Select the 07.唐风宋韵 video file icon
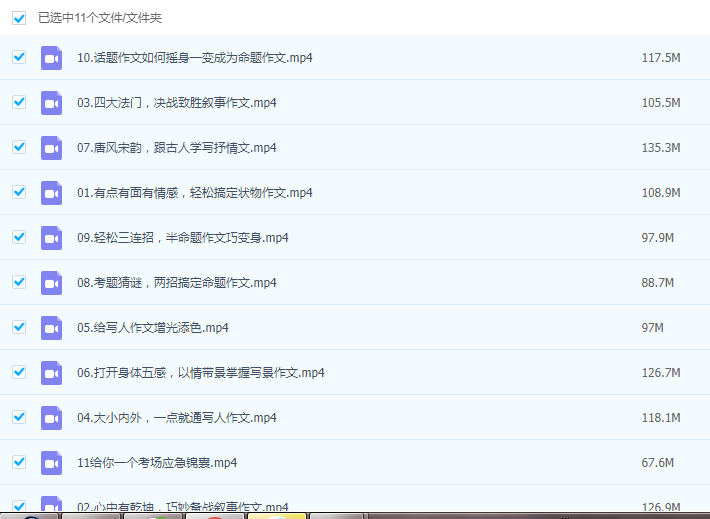710x519 pixels. [x=51, y=148]
